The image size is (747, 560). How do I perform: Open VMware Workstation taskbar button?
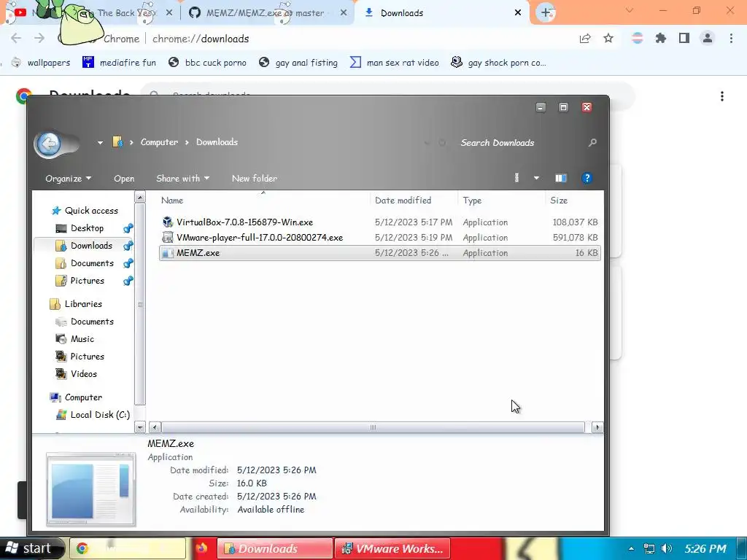pos(392,548)
